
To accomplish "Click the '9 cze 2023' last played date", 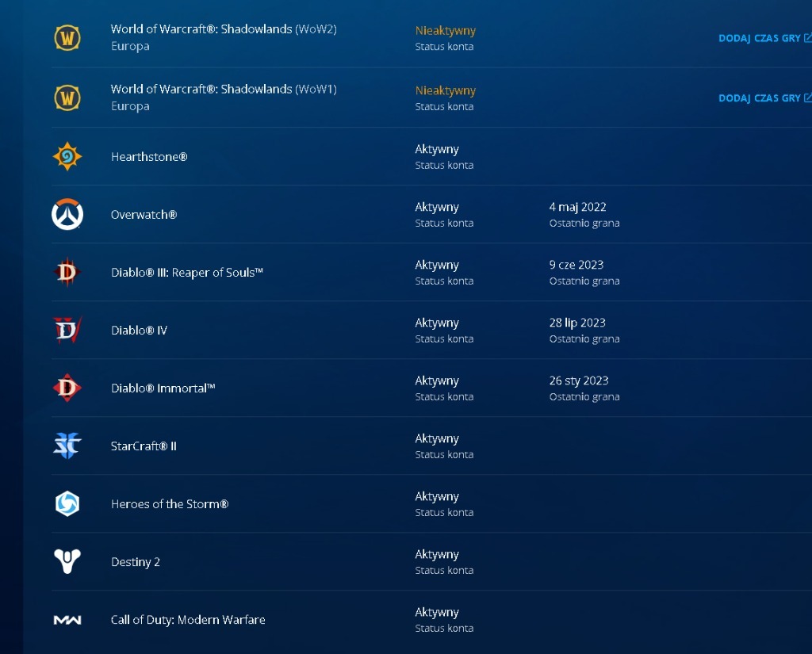I will 576,265.
